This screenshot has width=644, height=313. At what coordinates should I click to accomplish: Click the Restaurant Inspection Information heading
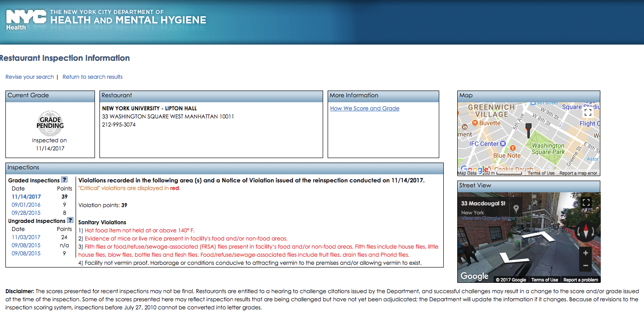tap(65, 58)
